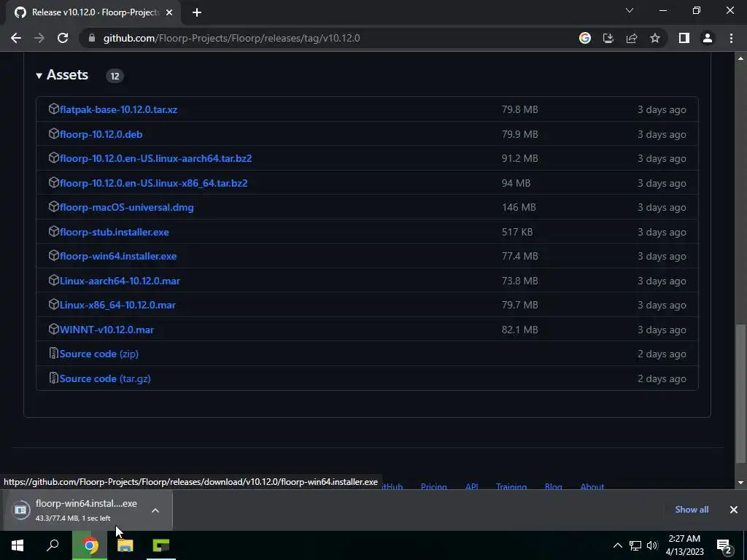Viewport: 747px width, 560px height.
Task: Go back using the browser back arrow
Action: [16, 38]
